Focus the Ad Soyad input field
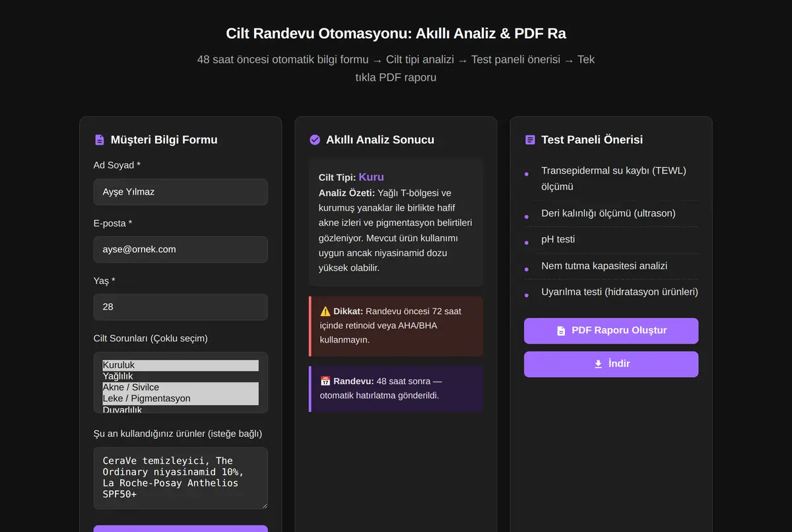Screen dimensions: 792x532 (x=181, y=192)
